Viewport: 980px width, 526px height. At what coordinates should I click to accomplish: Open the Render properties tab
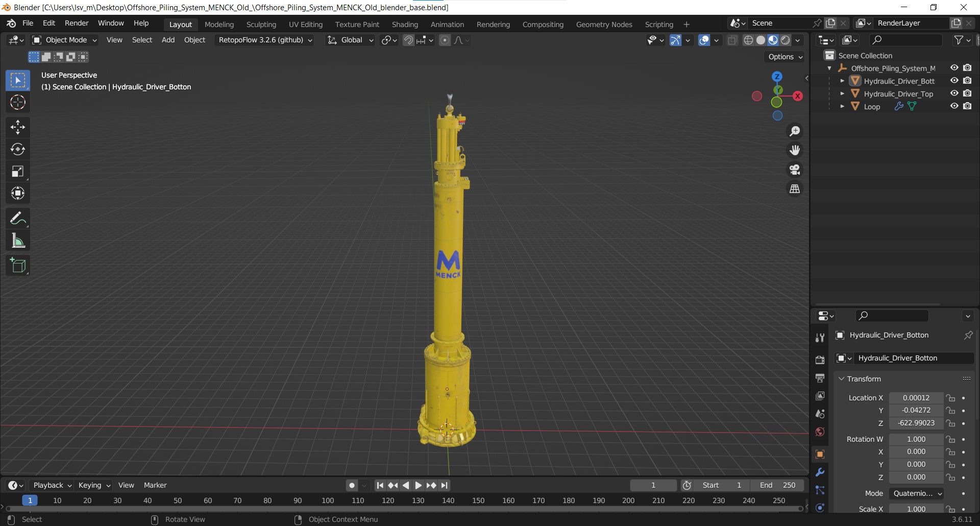click(820, 360)
